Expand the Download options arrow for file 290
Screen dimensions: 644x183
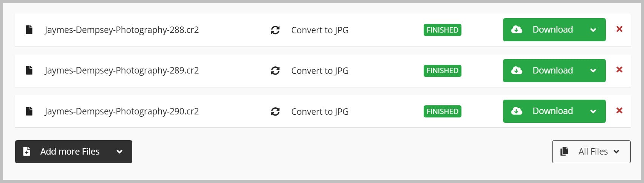(x=593, y=111)
